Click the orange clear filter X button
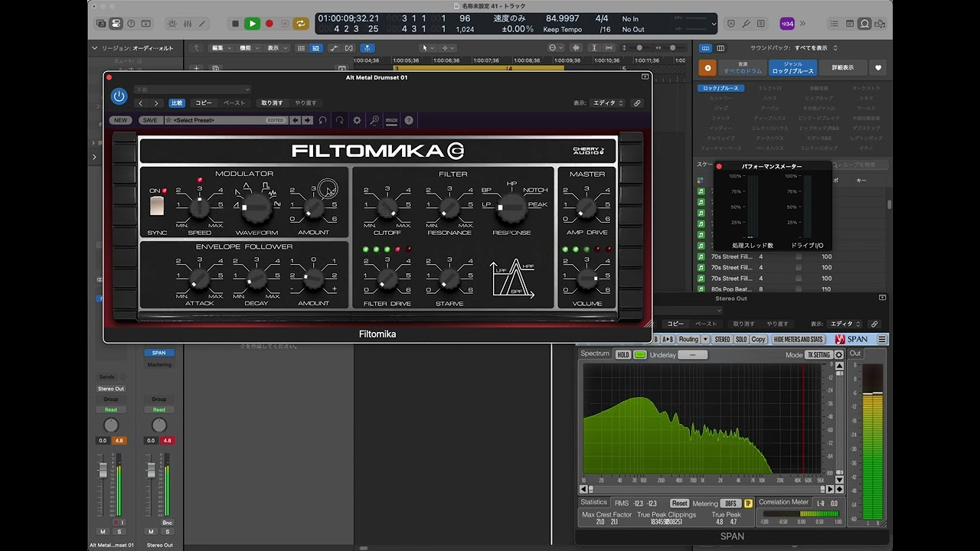 click(x=707, y=68)
